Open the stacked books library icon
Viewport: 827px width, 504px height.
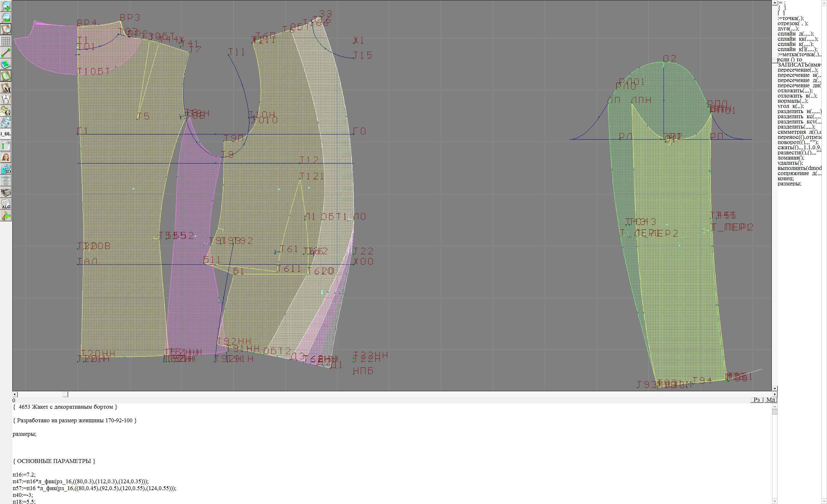pyautogui.click(x=6, y=192)
